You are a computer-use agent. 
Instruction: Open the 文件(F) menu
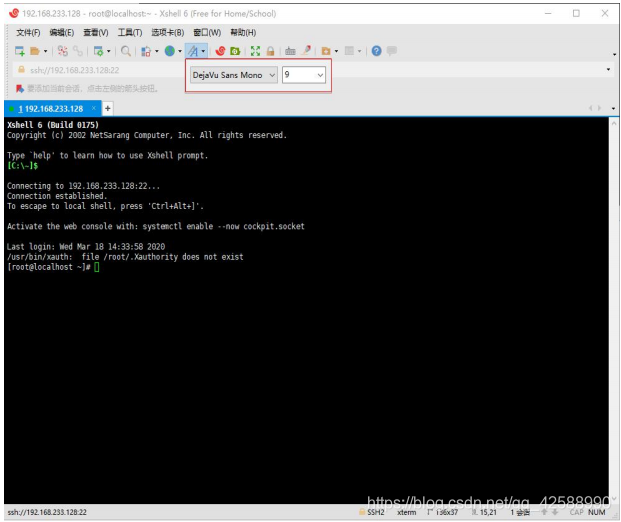pos(28,32)
